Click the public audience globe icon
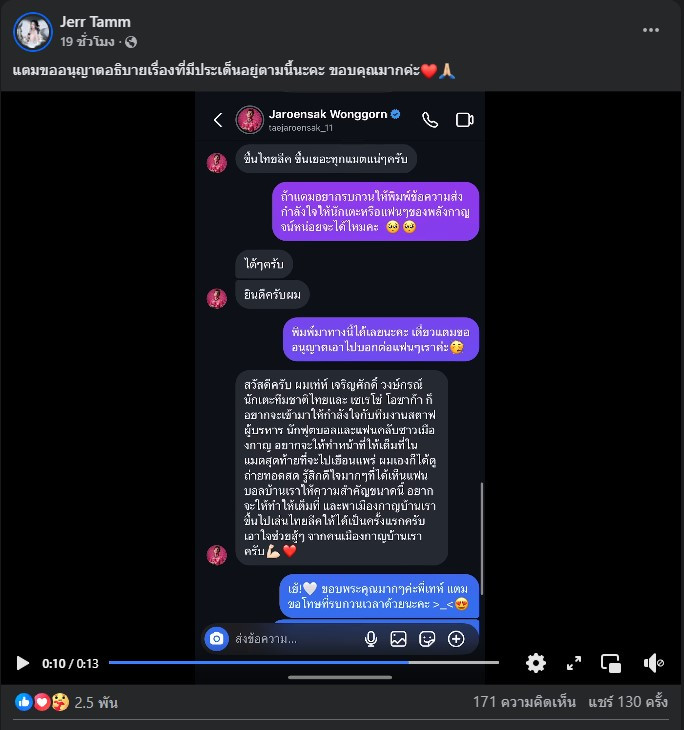 click(131, 42)
